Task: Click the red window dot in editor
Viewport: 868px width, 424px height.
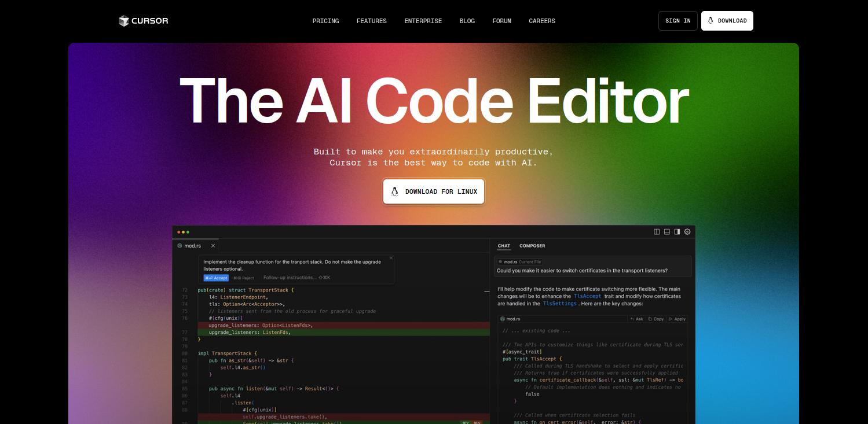Action: 179,232
